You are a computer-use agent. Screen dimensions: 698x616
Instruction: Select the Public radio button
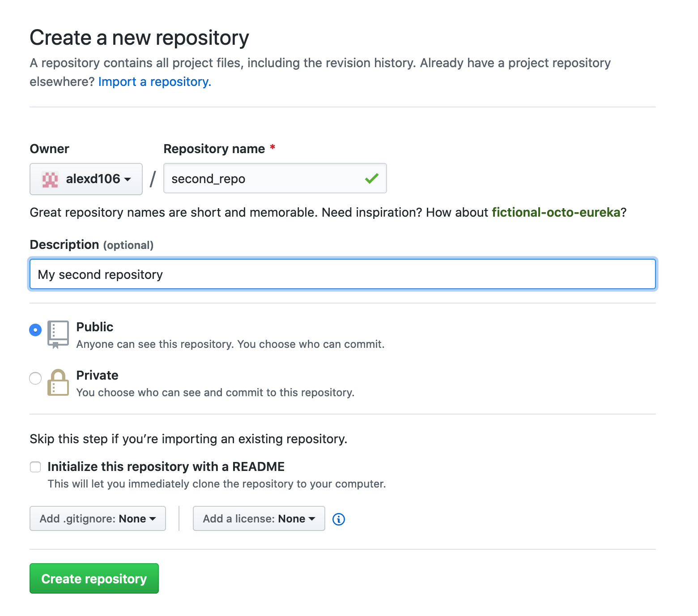click(35, 330)
